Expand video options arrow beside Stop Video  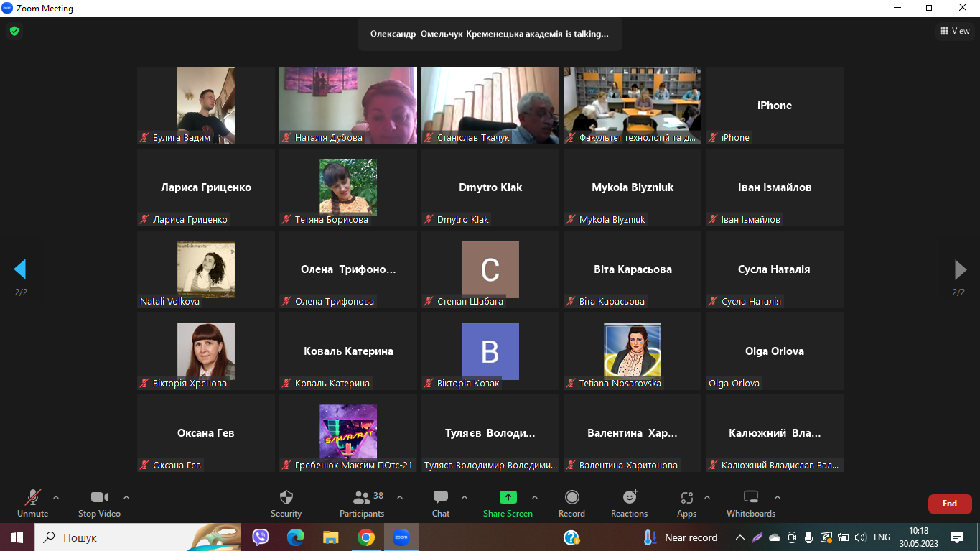tap(126, 497)
